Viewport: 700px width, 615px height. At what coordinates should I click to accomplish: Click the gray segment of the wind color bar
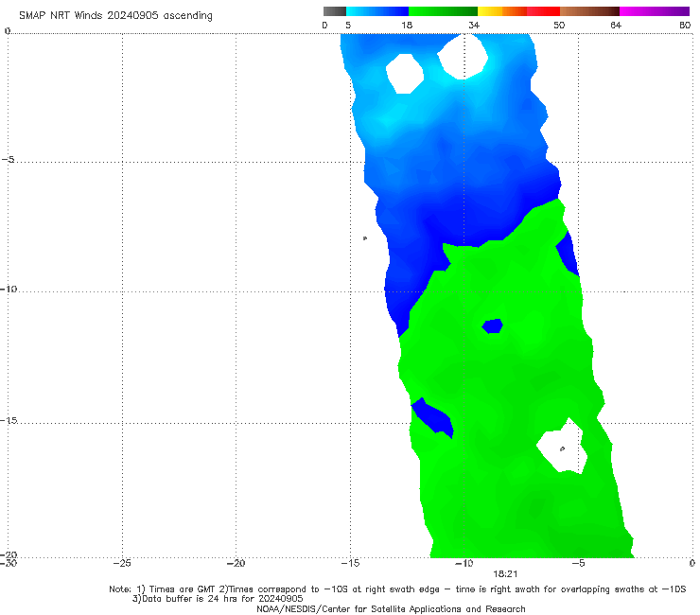[334, 11]
